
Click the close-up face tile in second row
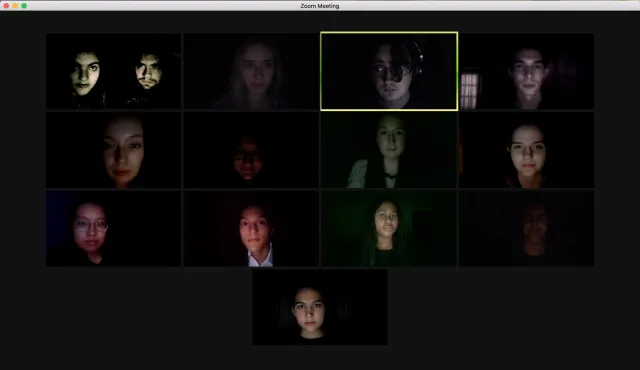[113, 150]
